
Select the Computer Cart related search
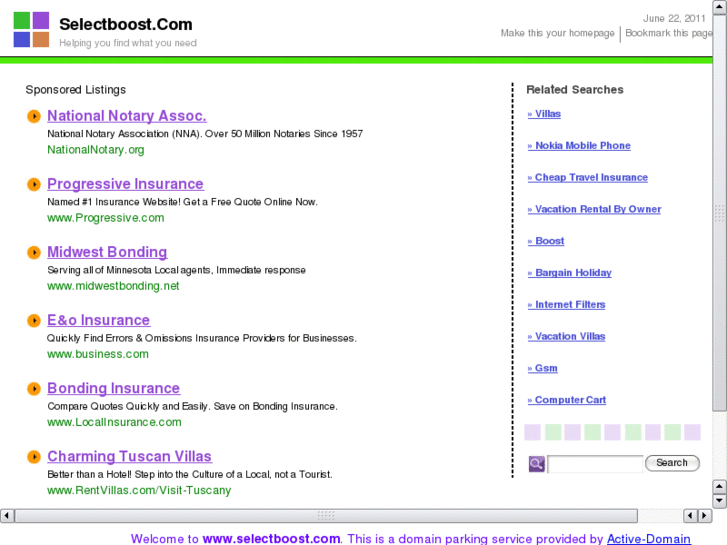(x=567, y=400)
